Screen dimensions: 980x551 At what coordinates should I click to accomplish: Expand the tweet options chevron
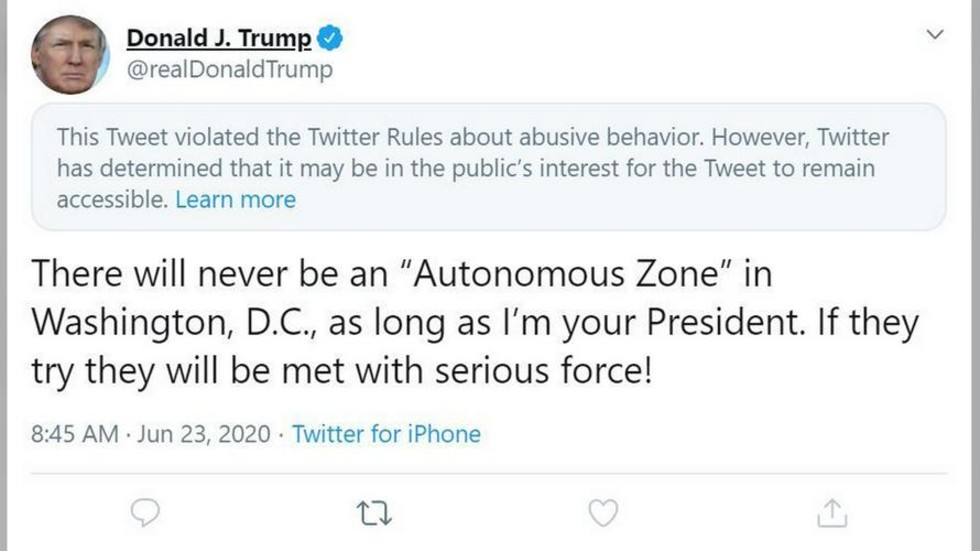click(935, 35)
